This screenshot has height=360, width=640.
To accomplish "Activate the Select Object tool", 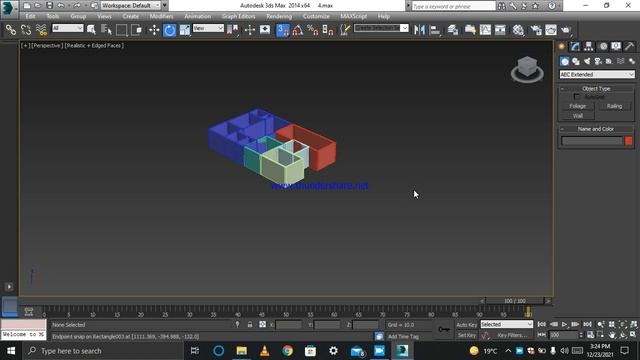I will click(x=91, y=29).
